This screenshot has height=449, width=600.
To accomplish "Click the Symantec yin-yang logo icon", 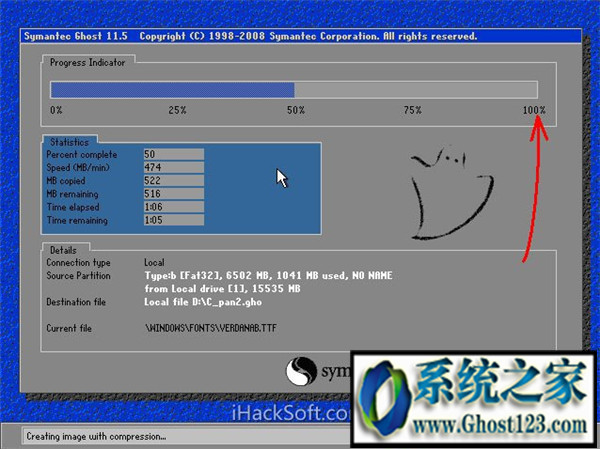I will pos(301,371).
